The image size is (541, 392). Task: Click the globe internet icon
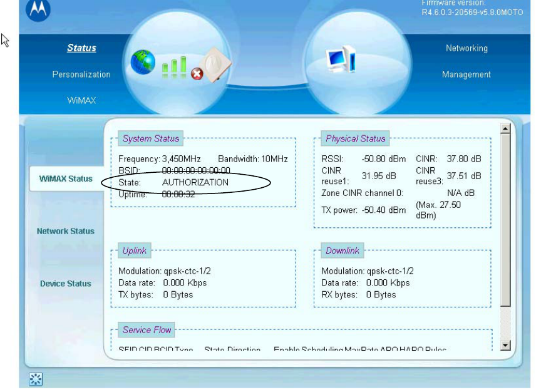(x=143, y=62)
